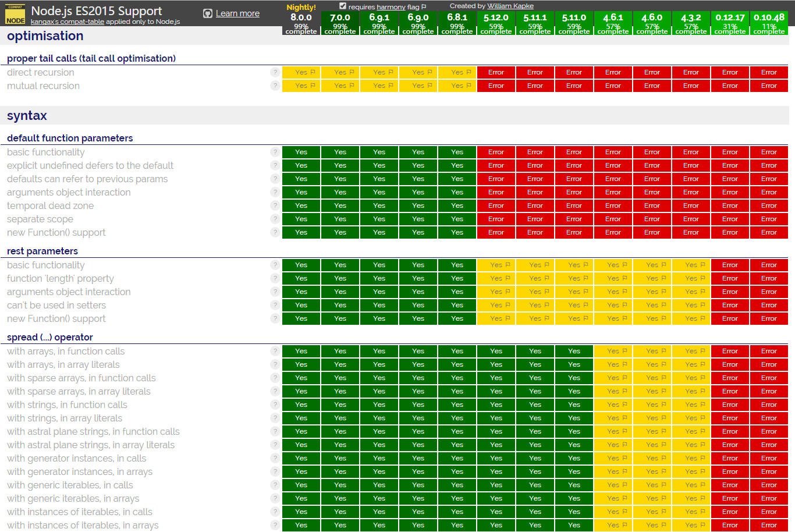Screen dimensions: 795x532
Task: Show help for mutual recursion row
Action: 275,86
